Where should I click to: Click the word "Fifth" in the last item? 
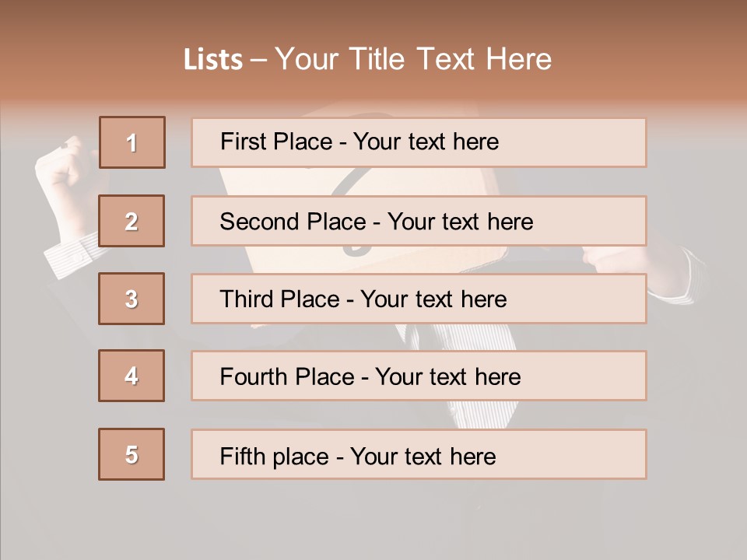tap(243, 455)
